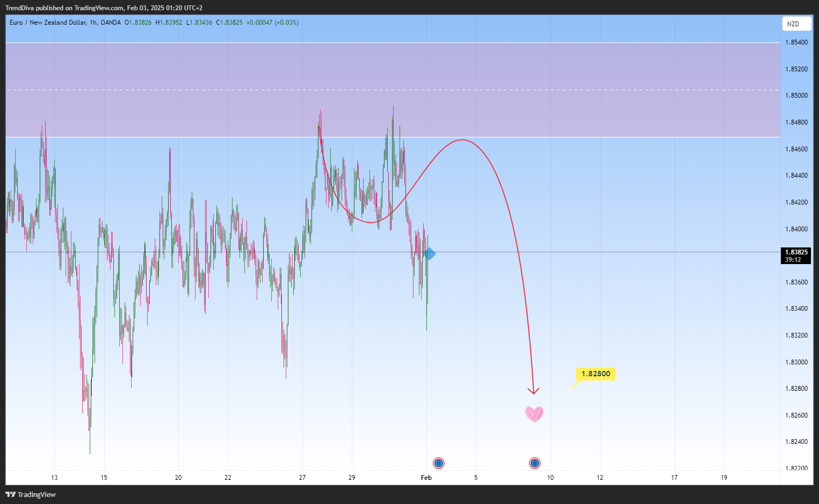Click the 1.84000 price axis label
The image size is (819, 504).
tap(796, 229)
